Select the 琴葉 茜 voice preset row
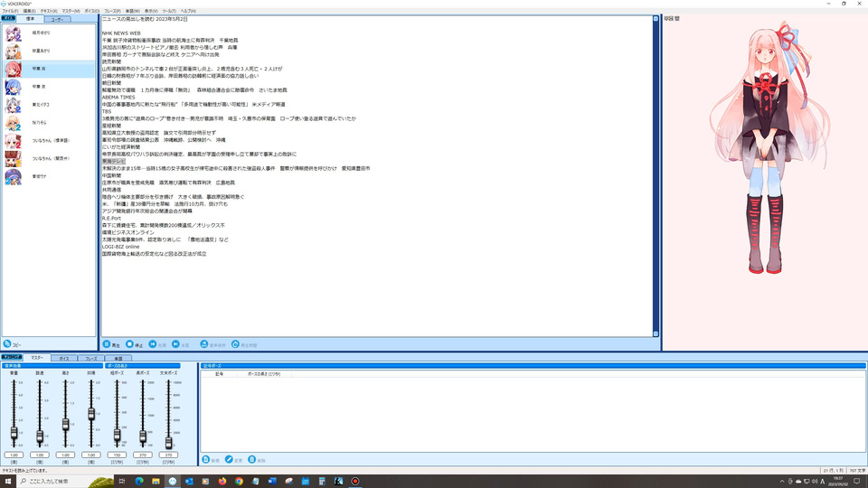 pyautogui.click(x=49, y=69)
